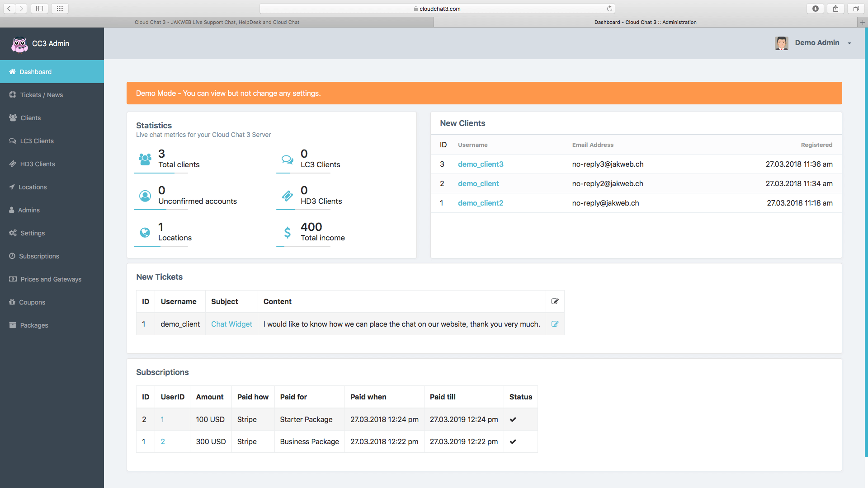Click the Demo Admin avatar image

point(782,43)
